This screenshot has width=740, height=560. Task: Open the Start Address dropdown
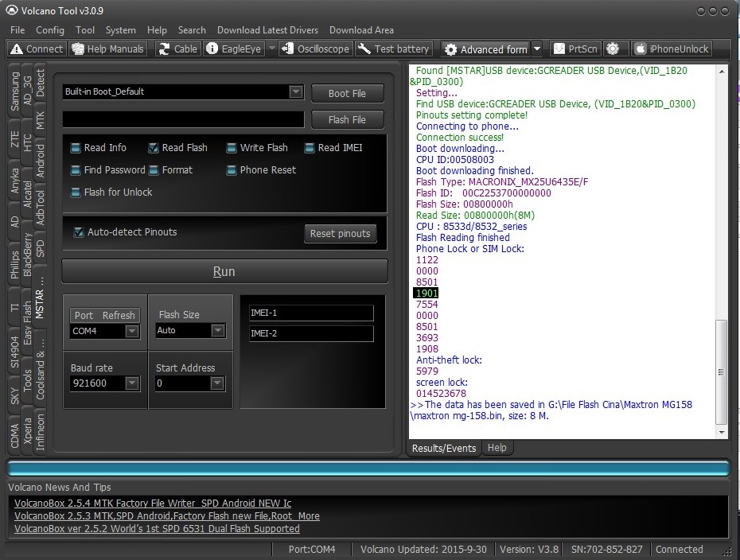click(x=217, y=383)
